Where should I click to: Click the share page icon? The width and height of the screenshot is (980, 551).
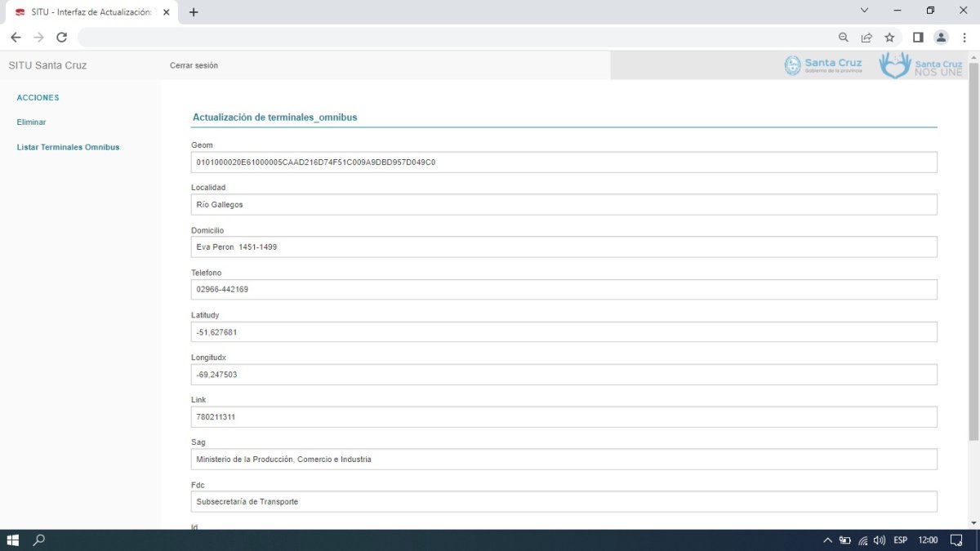tap(866, 38)
